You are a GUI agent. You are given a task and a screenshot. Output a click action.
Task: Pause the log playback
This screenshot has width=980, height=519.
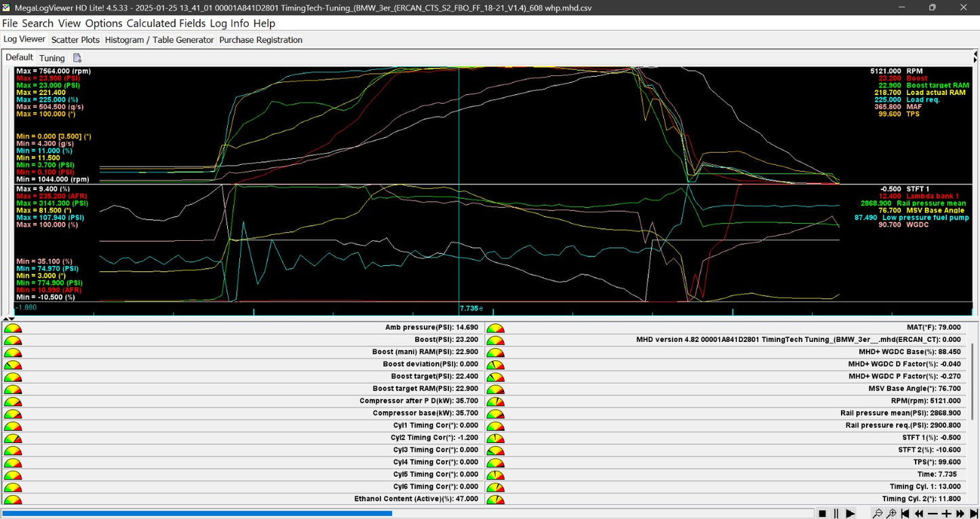click(x=836, y=514)
